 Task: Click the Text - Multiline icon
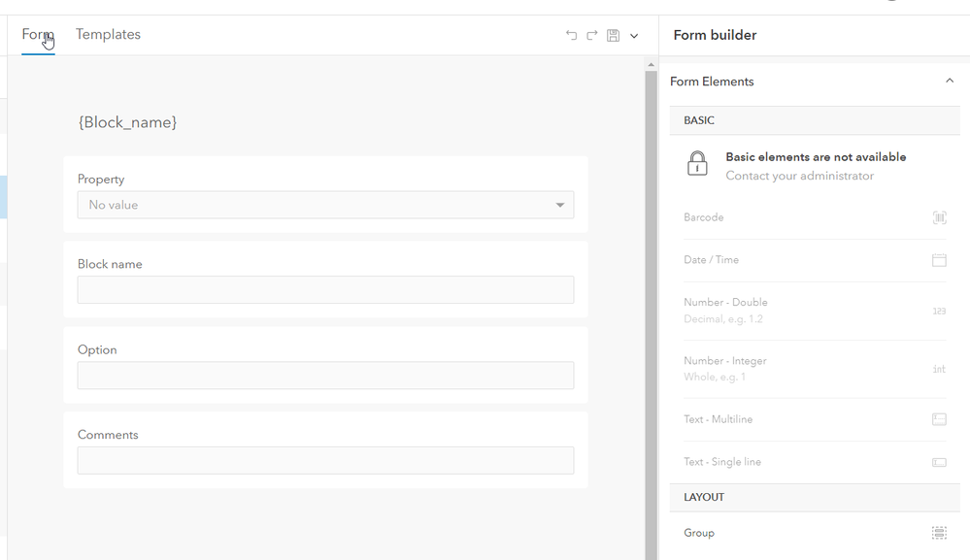[939, 419]
